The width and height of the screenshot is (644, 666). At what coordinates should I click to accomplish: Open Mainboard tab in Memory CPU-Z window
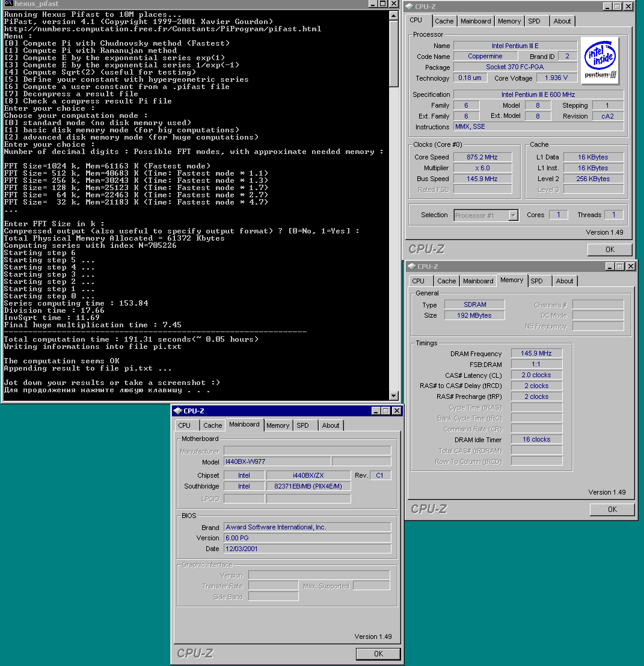click(x=478, y=281)
